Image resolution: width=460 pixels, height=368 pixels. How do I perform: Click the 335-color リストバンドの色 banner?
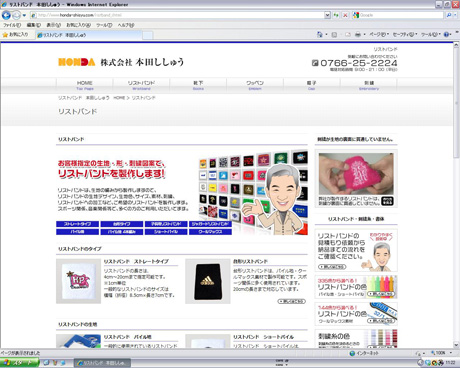pyautogui.click(x=356, y=287)
